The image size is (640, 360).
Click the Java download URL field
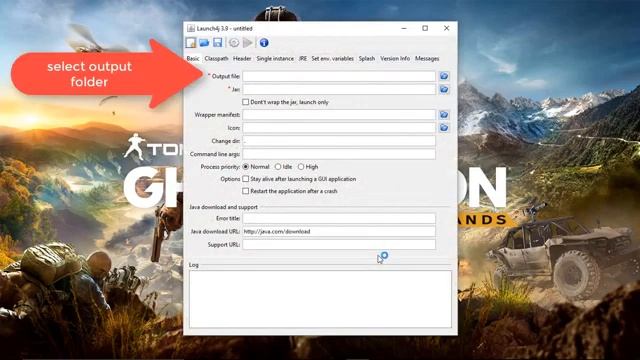tap(339, 231)
